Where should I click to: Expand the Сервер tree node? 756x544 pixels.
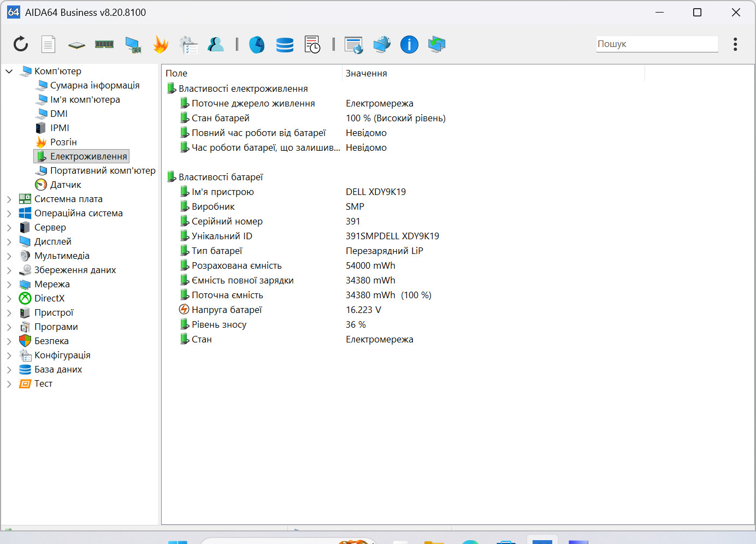pos(9,227)
